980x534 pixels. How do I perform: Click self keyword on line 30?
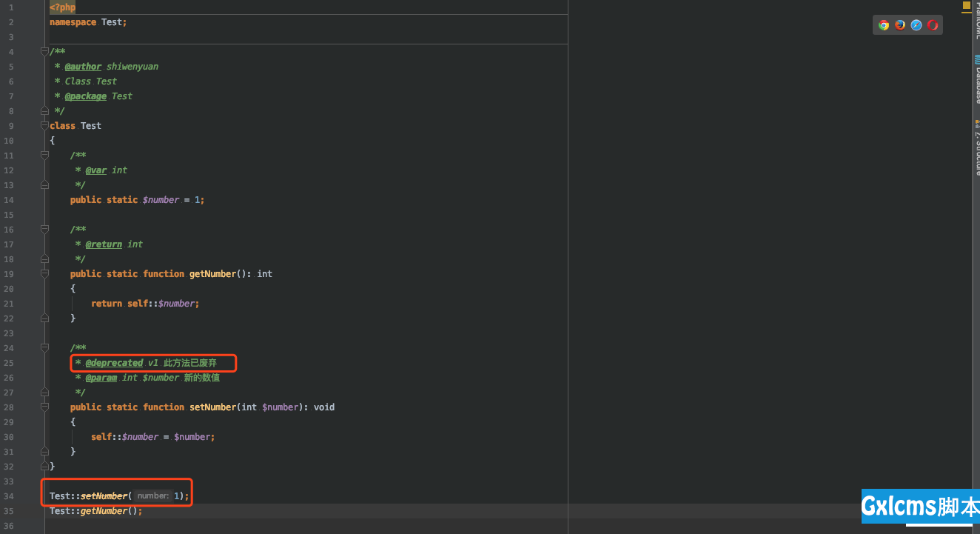click(101, 437)
